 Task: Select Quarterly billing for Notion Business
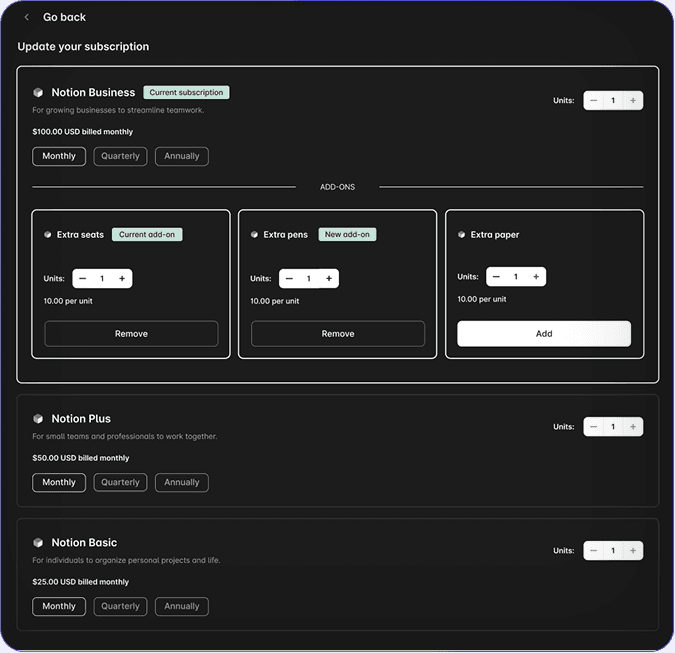pyautogui.click(x=121, y=156)
